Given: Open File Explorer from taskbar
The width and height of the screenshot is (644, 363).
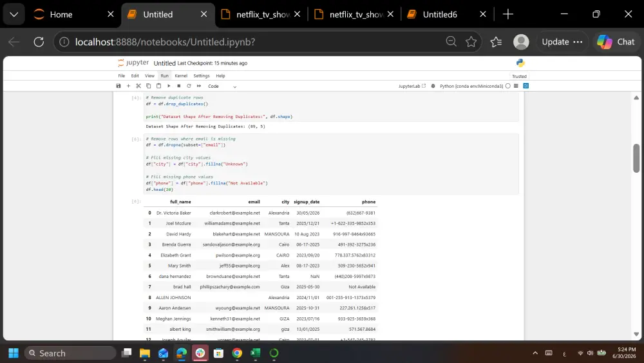Looking at the screenshot, I should point(144,353).
